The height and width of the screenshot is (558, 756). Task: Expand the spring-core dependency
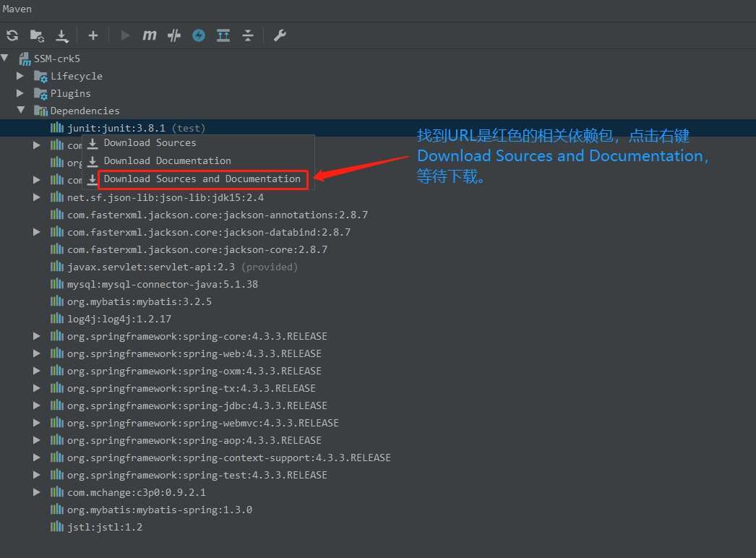click(36, 335)
